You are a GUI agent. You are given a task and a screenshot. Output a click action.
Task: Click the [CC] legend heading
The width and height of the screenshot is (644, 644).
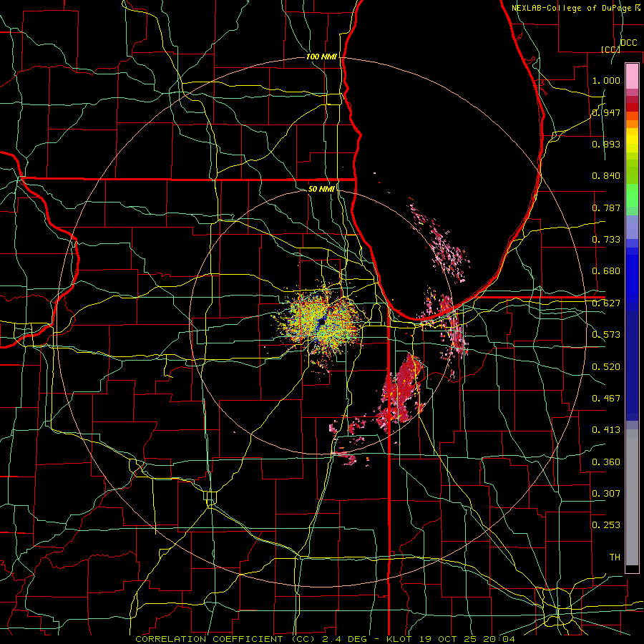pyautogui.click(x=610, y=49)
